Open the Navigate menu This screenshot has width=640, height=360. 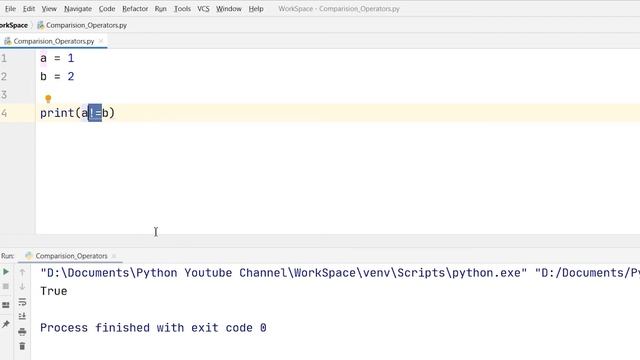pyautogui.click(x=78, y=9)
